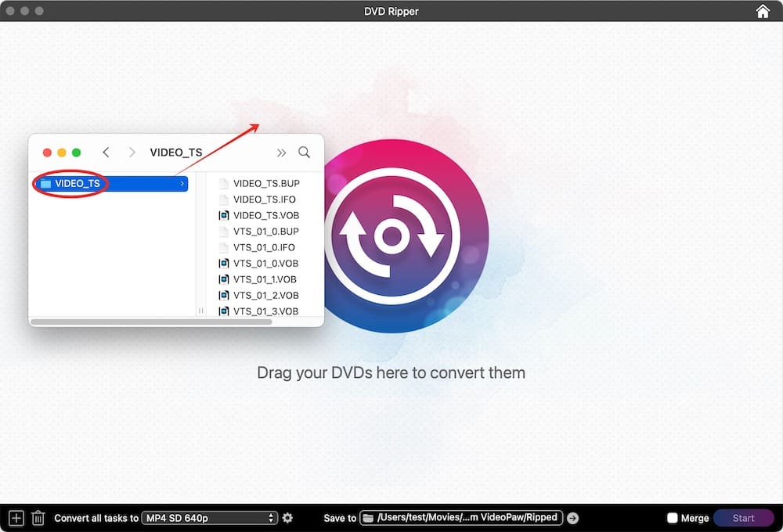Expand the double chevron in Finder toolbar
The height and width of the screenshot is (532, 783).
coord(282,152)
